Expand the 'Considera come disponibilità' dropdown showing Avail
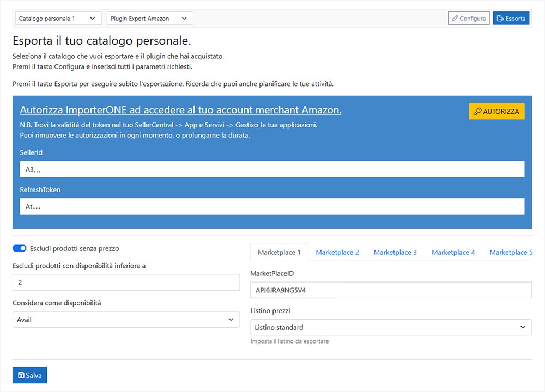 (126, 320)
